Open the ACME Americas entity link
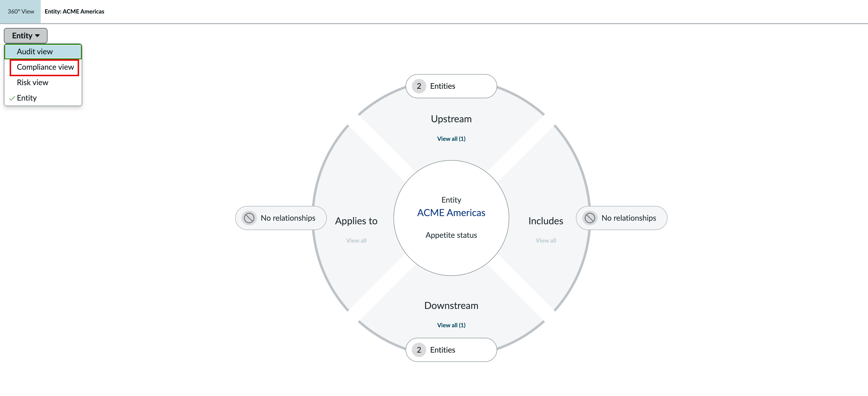 [x=451, y=213]
